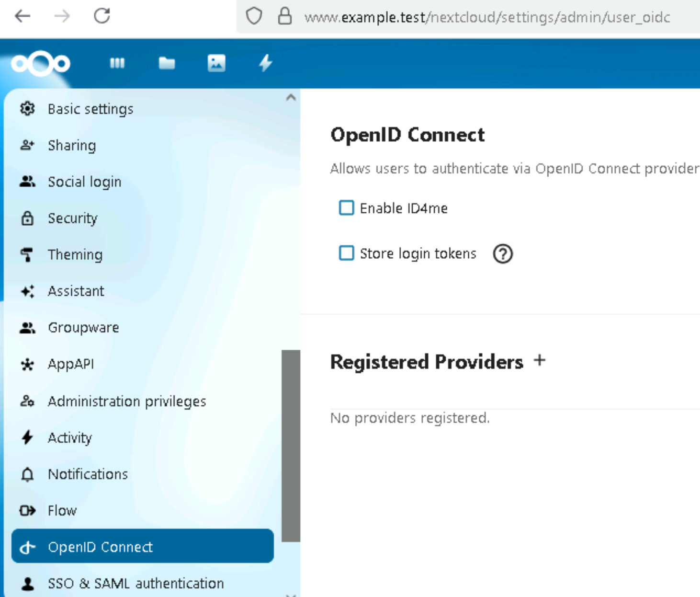Open Flow settings label
Screen dimensions: 700x597
coord(62,510)
